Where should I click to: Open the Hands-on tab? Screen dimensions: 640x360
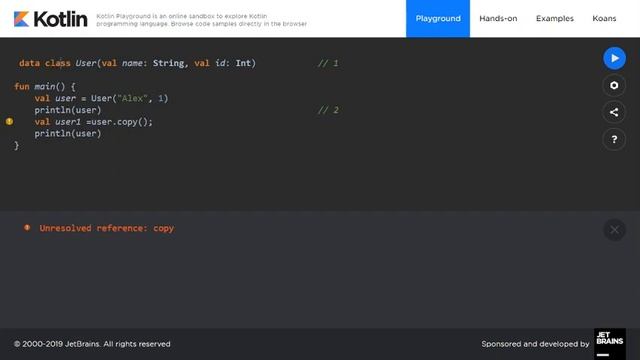click(x=498, y=19)
